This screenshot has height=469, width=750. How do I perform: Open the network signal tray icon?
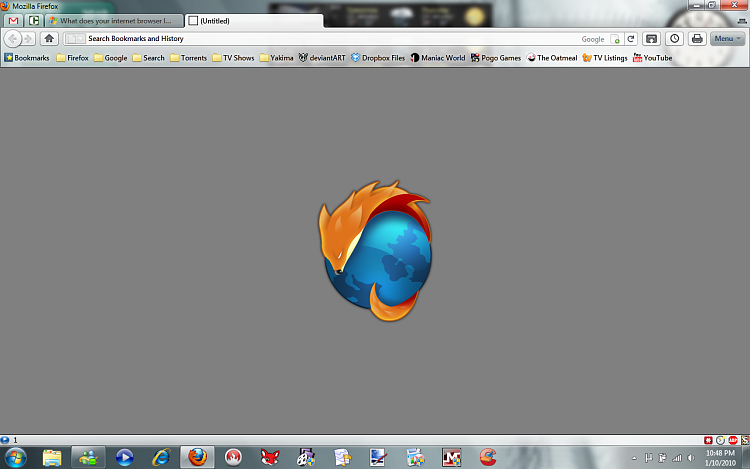tap(677, 458)
